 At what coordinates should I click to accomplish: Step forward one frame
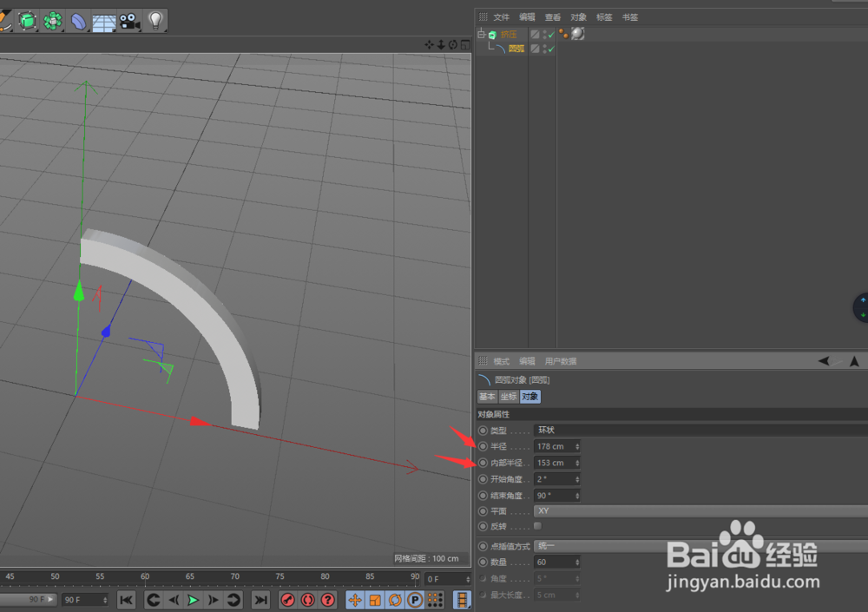(214, 600)
